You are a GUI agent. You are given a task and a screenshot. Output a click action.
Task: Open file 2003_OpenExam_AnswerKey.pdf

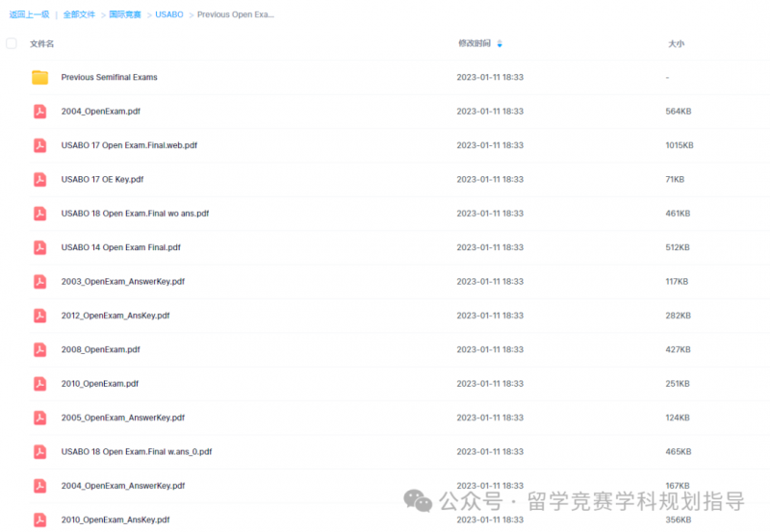[123, 282]
